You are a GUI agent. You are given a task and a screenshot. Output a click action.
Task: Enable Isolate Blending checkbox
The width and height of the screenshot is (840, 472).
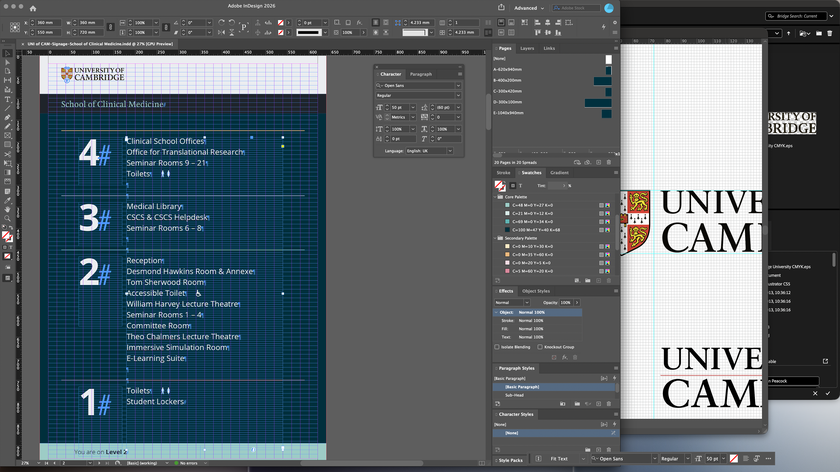click(x=497, y=347)
